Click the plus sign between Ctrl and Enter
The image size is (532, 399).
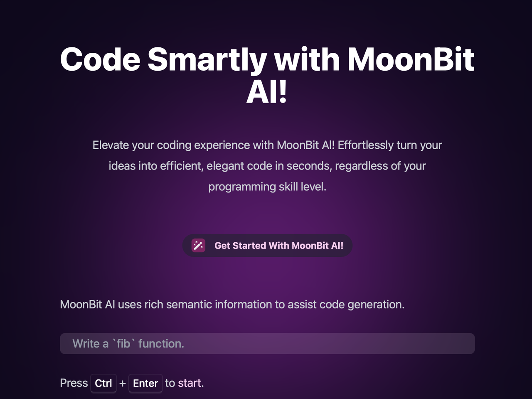[x=123, y=384]
